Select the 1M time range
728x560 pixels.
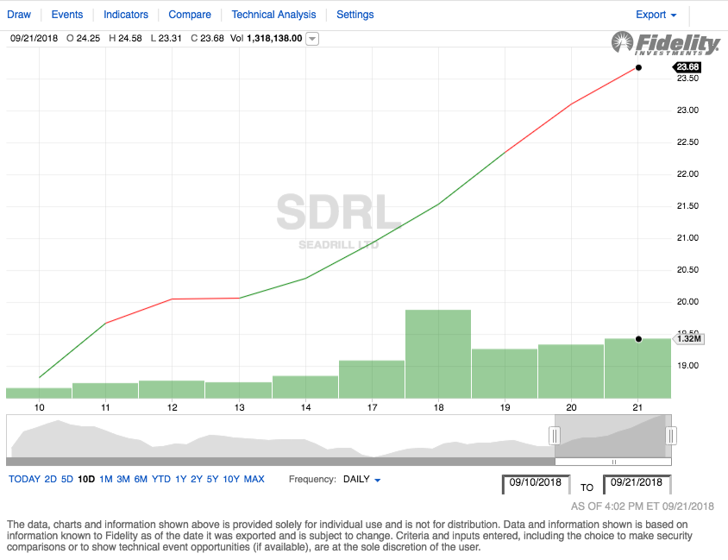(x=106, y=479)
